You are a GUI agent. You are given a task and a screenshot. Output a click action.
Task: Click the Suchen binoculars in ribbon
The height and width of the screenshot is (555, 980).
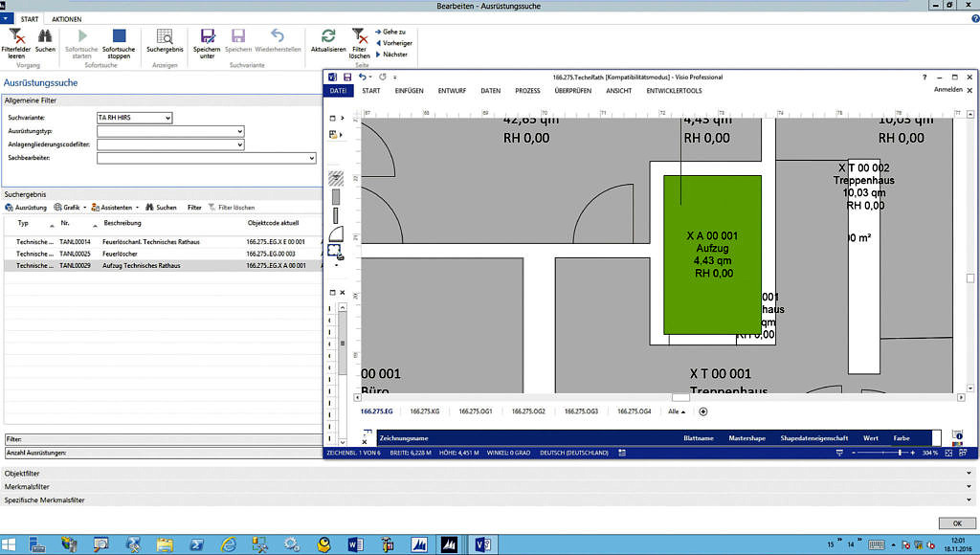45,36
